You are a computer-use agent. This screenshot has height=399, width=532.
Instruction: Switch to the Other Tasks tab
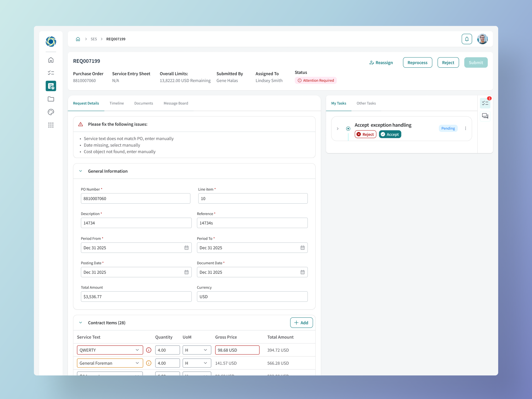click(366, 103)
